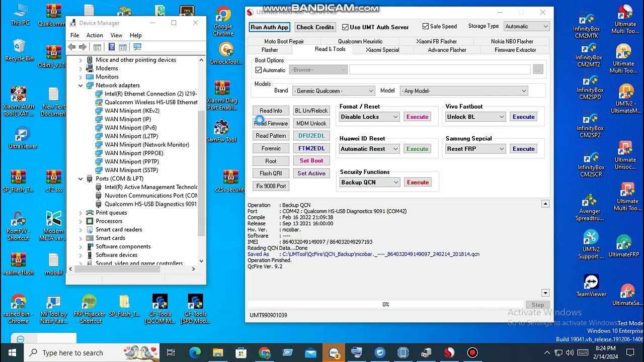Click the FTM2EDL button
This screenshot has width=644, height=362.
[311, 148]
